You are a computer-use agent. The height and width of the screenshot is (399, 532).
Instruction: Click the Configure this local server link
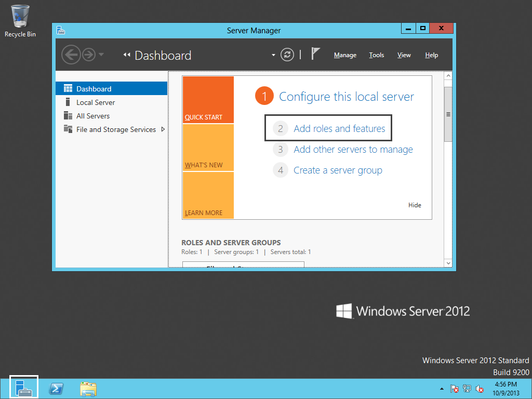[347, 97]
